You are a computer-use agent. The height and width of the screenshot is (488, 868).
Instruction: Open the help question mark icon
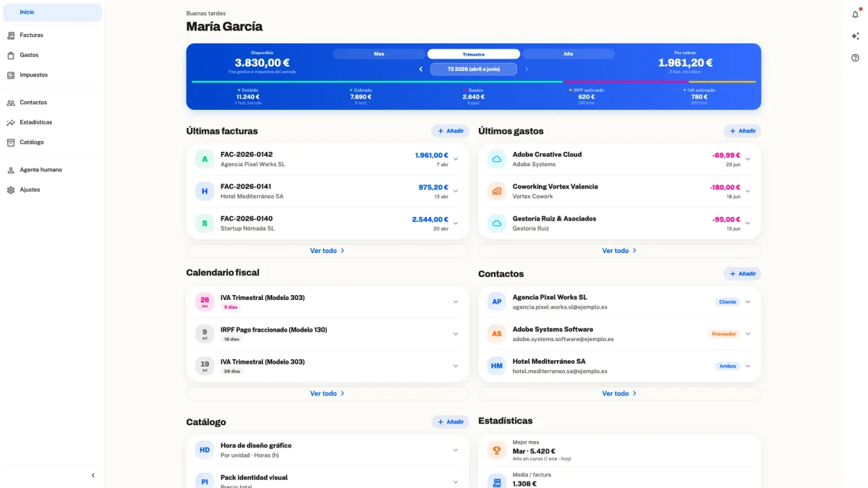point(855,58)
